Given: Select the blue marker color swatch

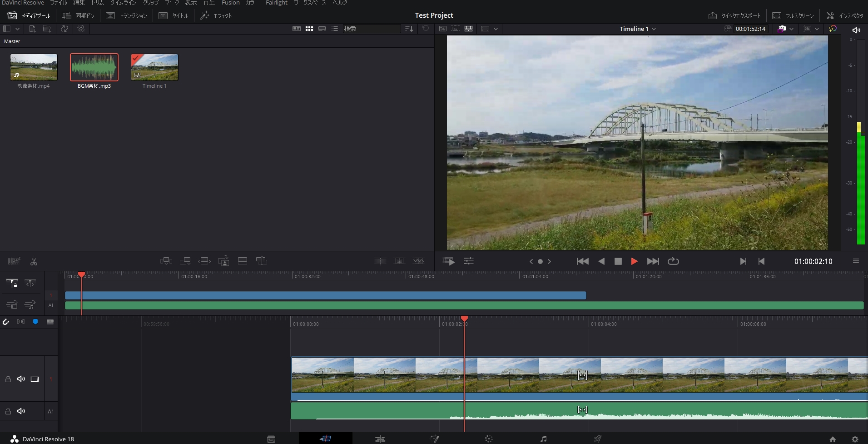Looking at the screenshot, I should [x=35, y=322].
